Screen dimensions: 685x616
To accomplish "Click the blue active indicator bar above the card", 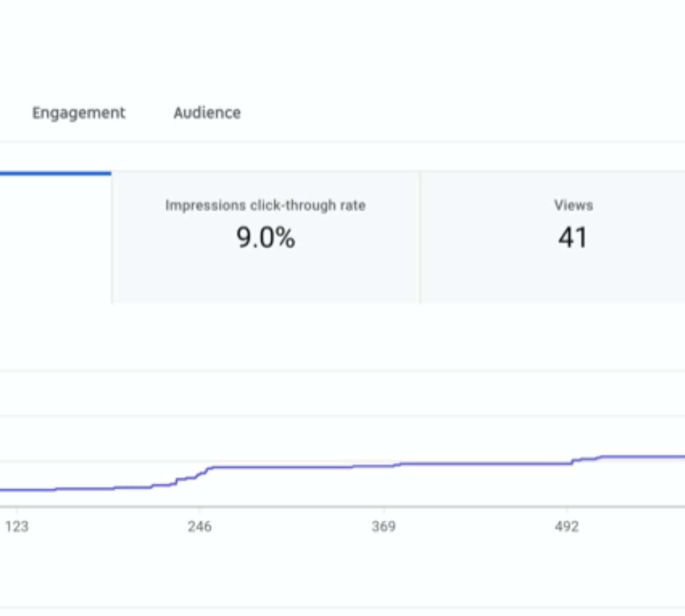I will 55,173.
